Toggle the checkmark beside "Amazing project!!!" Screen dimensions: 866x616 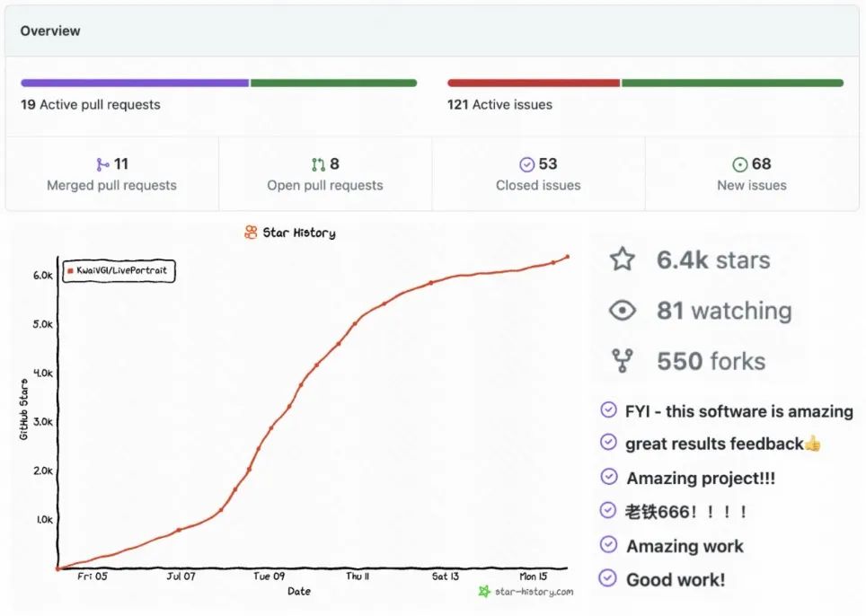[x=607, y=478]
